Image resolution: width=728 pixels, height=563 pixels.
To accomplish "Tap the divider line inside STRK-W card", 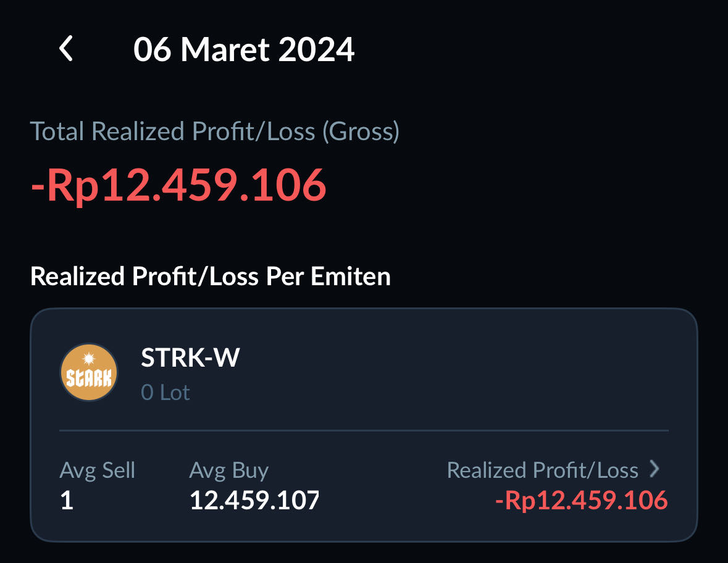I will (364, 430).
